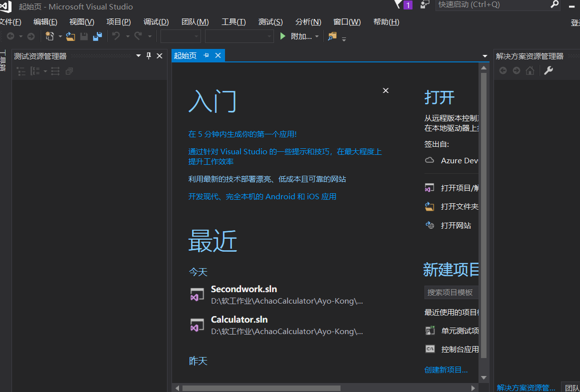The image size is (580, 392).
Task: Open the Navigate Backward history dropdown arrow
Action: (20, 36)
